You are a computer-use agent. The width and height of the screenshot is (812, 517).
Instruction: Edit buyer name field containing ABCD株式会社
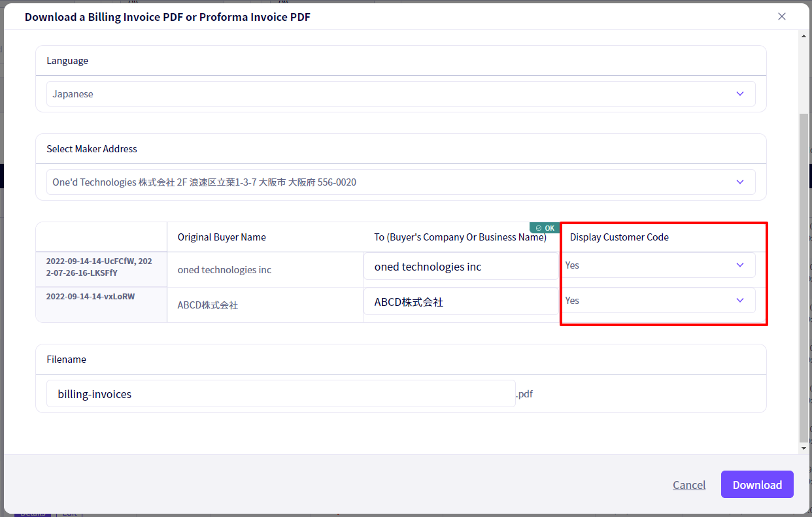(461, 302)
